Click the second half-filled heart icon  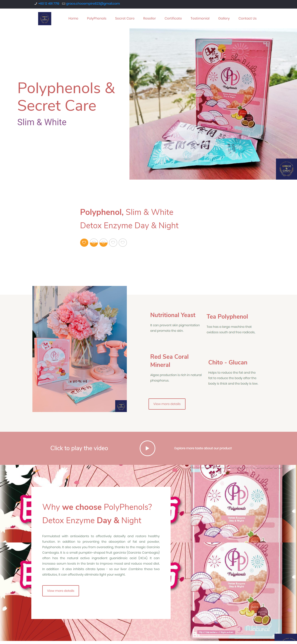[94, 243]
